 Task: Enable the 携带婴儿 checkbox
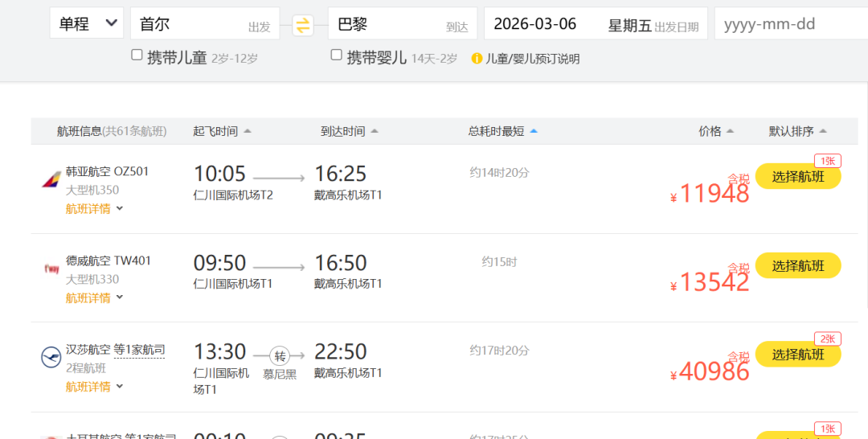point(336,55)
